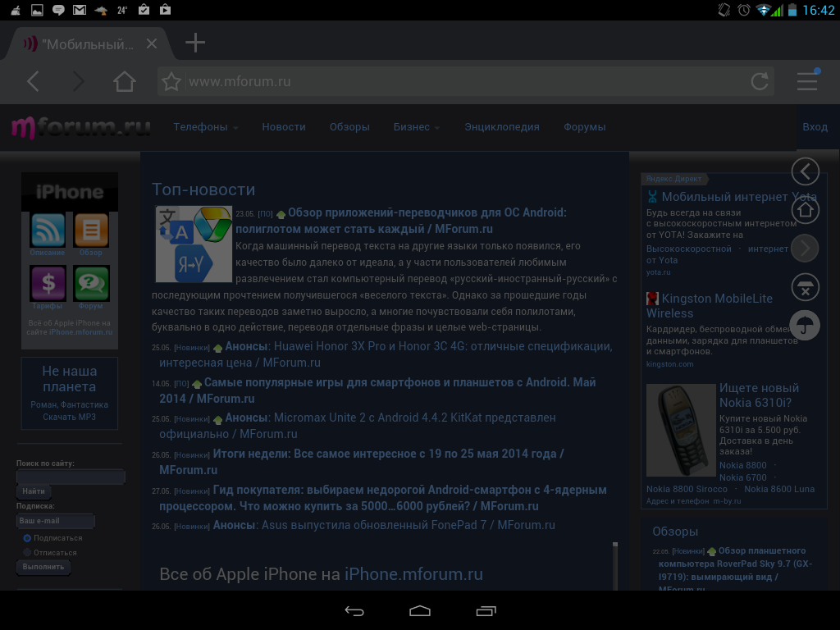Follow the Nokia 8800 Sirocco link

(x=687, y=489)
